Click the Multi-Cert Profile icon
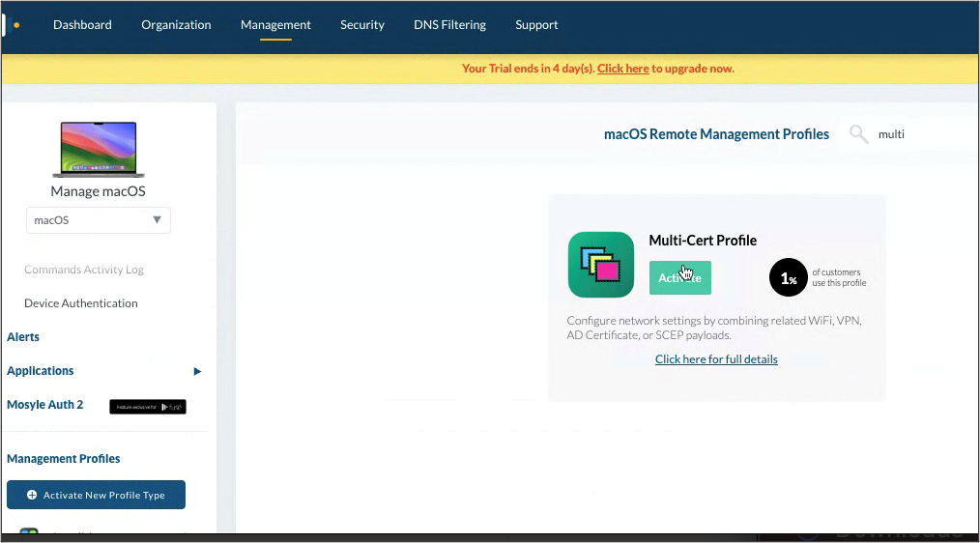 pyautogui.click(x=600, y=265)
